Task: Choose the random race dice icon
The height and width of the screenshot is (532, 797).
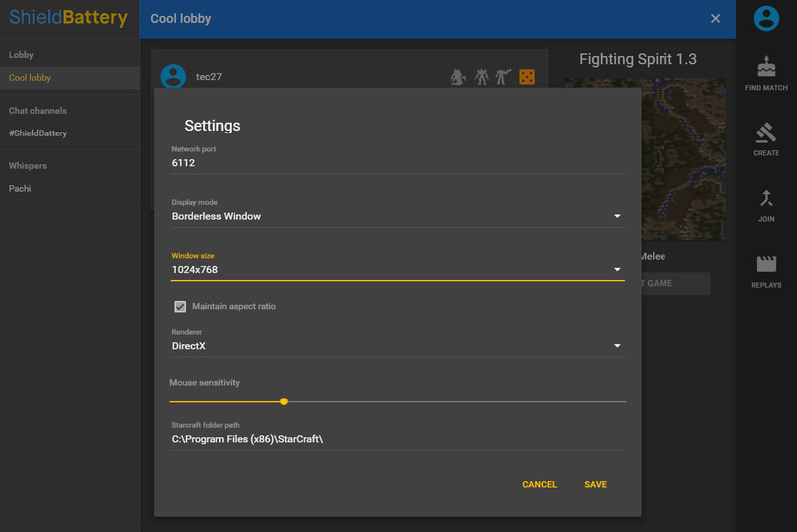Action: coord(527,77)
